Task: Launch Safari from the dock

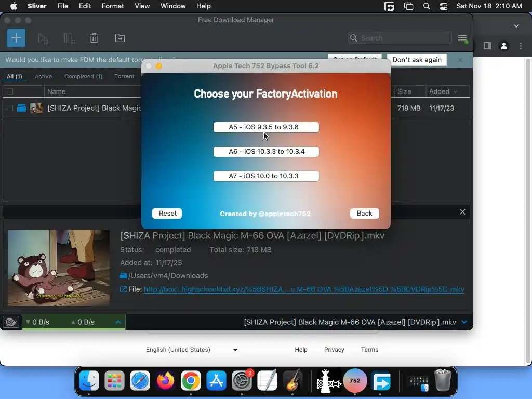Action: [x=140, y=381]
